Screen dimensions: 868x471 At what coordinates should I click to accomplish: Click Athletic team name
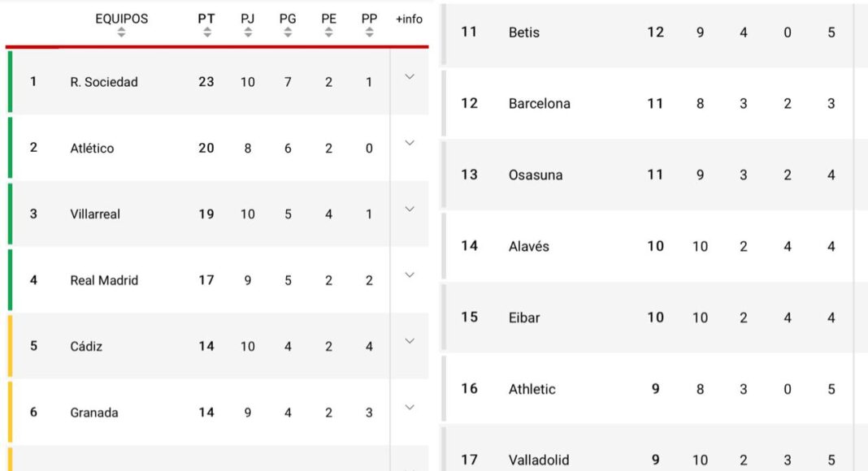(532, 389)
